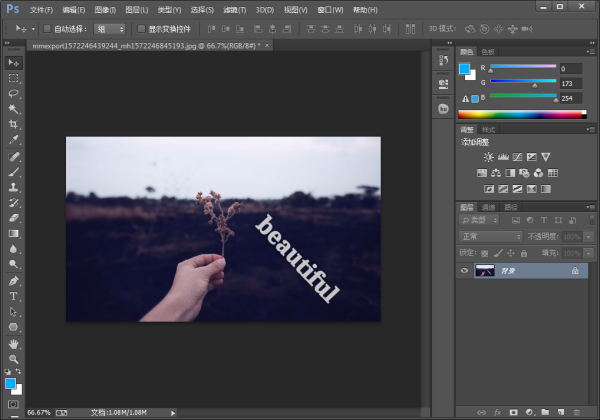The width and height of the screenshot is (600, 420).
Task: Select the Magic Wand tool
Action: coord(13,109)
